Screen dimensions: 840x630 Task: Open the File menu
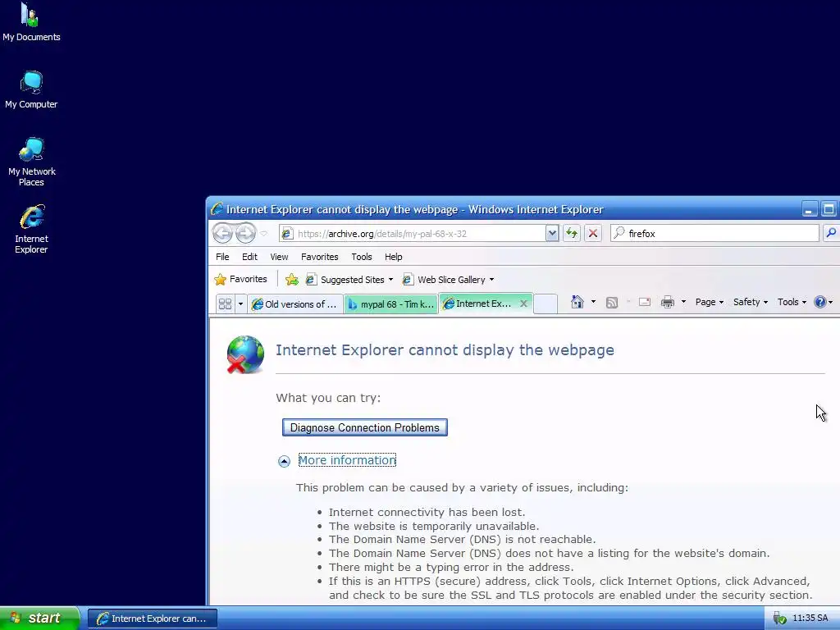point(222,257)
